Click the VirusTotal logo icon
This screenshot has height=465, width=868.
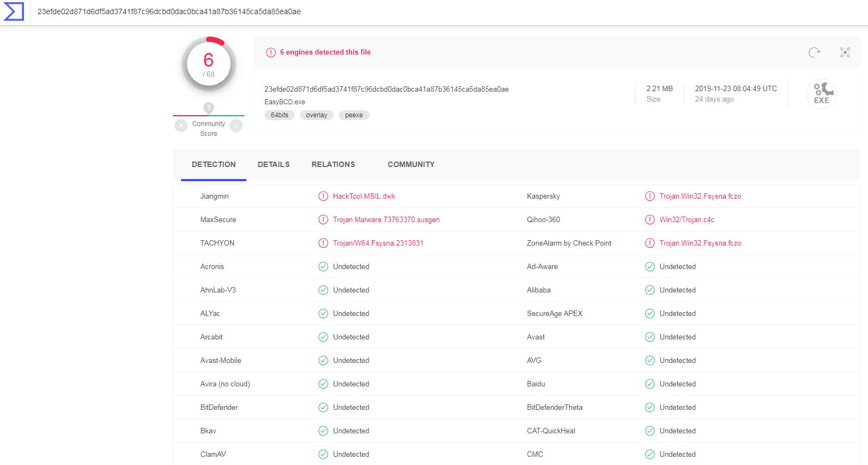click(x=14, y=11)
